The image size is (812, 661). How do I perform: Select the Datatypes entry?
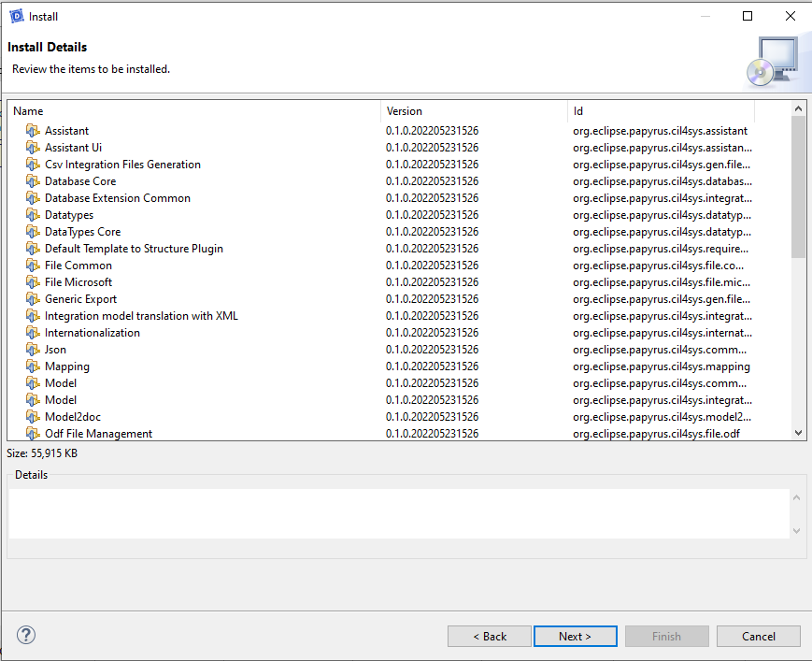69,215
